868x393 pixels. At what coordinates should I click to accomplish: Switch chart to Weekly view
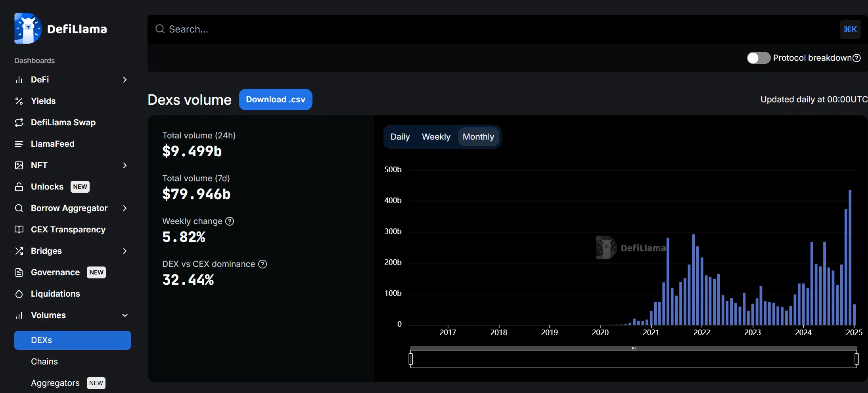point(436,137)
